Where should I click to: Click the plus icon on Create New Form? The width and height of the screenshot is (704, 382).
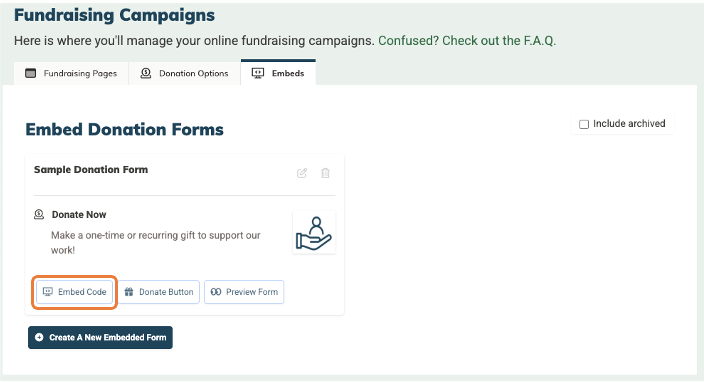click(39, 337)
